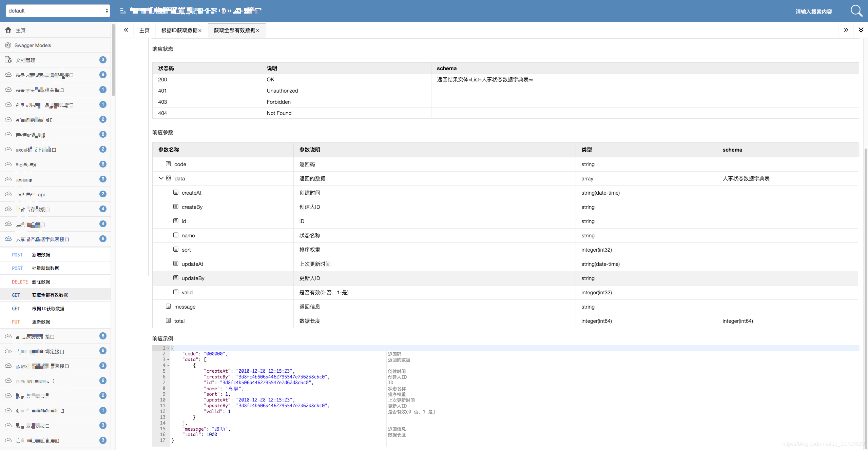Close the 根据ID获取数据 tab

(200, 31)
